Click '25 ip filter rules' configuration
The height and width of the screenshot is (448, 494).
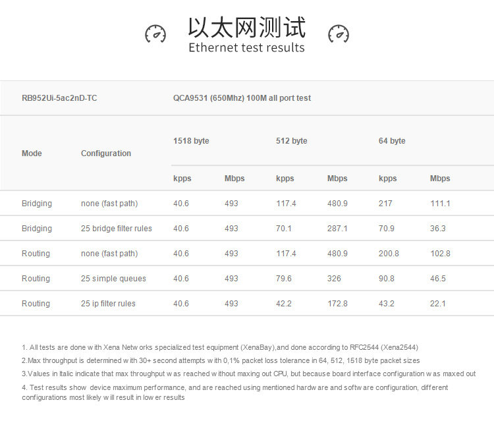(108, 304)
